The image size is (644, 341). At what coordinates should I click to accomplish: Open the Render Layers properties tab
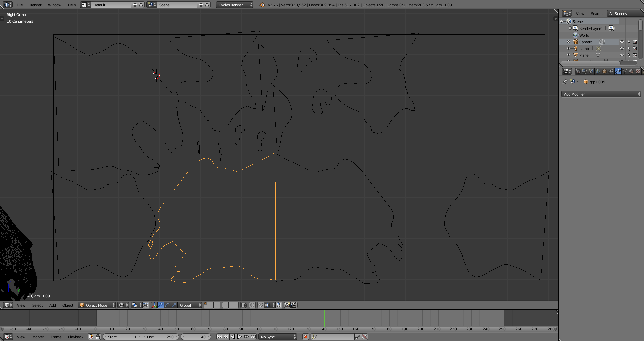[x=584, y=71]
